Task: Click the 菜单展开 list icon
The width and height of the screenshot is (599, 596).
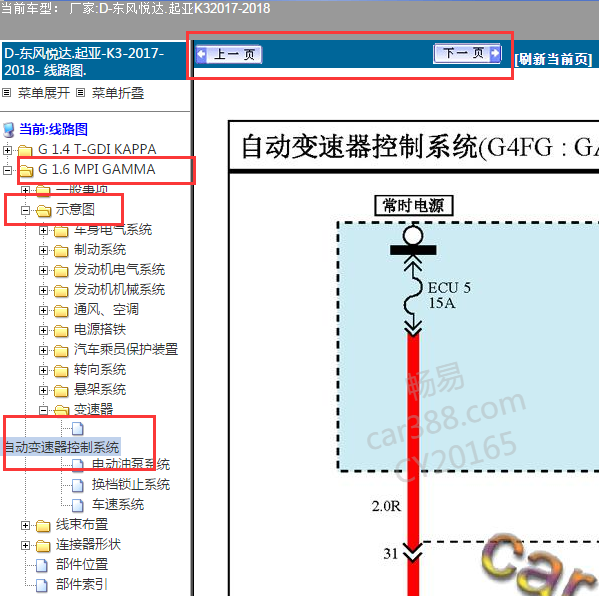Action: [6, 92]
